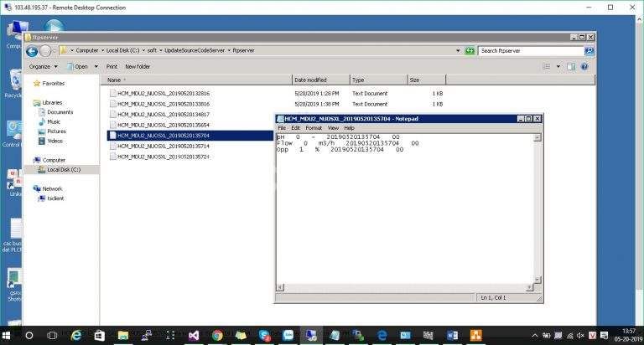Click the green refresh button beside address bar
Screen dimensions: 644x345
(x=470, y=51)
